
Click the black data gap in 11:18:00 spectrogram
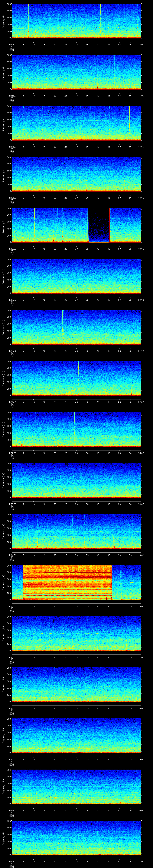(99, 225)
